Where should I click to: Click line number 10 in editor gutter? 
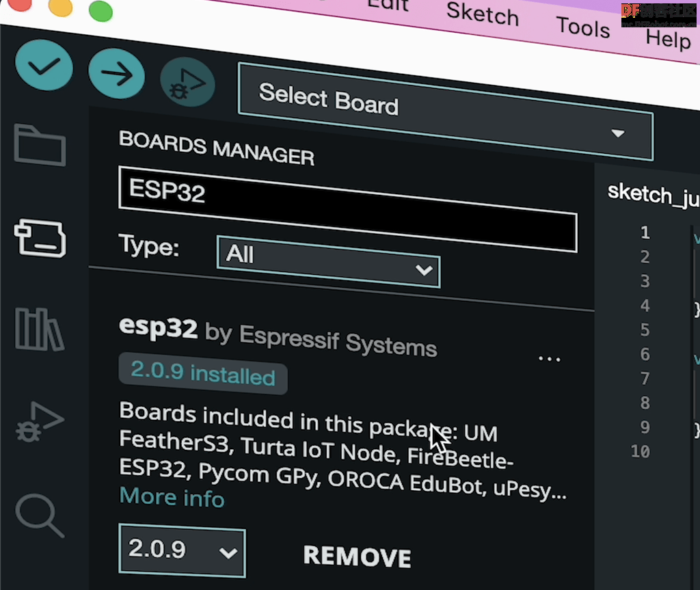(640, 451)
